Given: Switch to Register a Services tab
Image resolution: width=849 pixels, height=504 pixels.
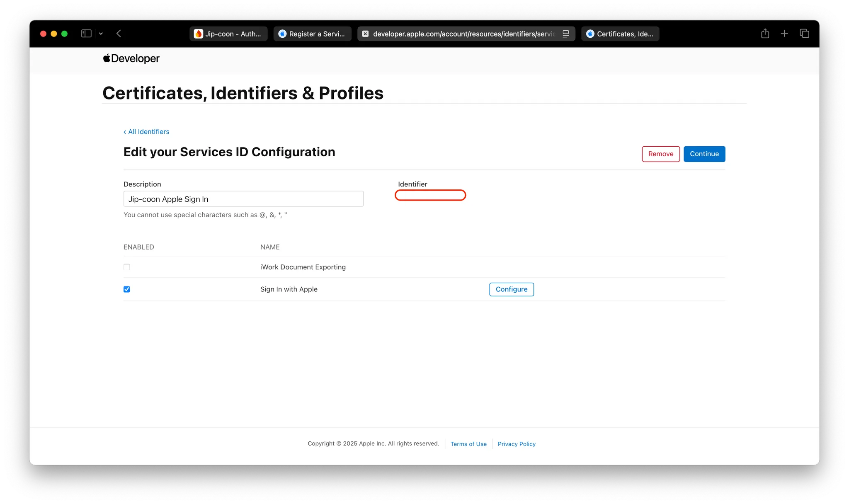Looking at the screenshot, I should [312, 34].
